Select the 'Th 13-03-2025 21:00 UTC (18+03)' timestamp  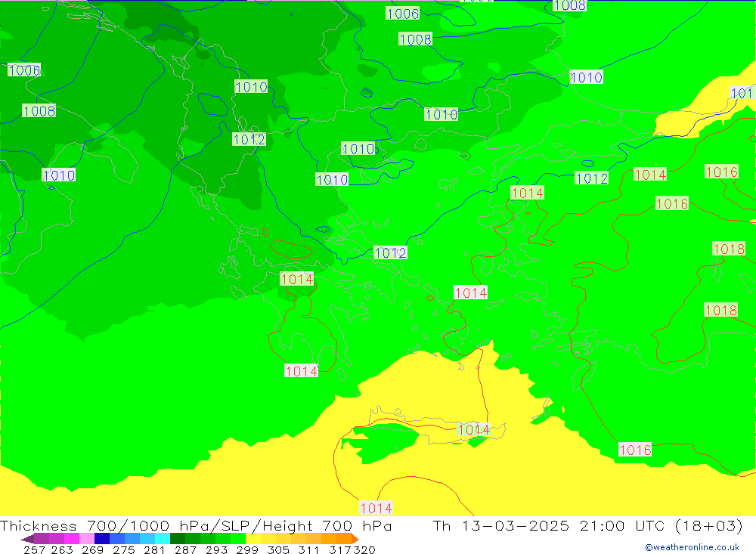coord(587,525)
